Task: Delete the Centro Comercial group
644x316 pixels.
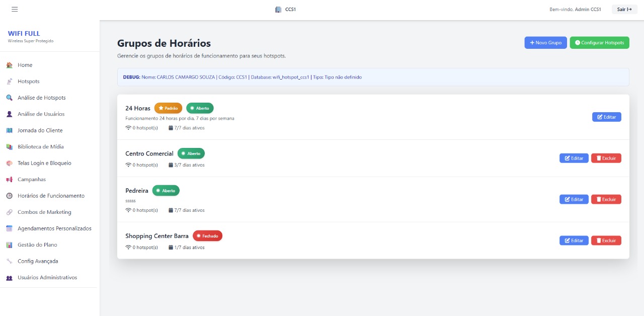Action: (606, 158)
